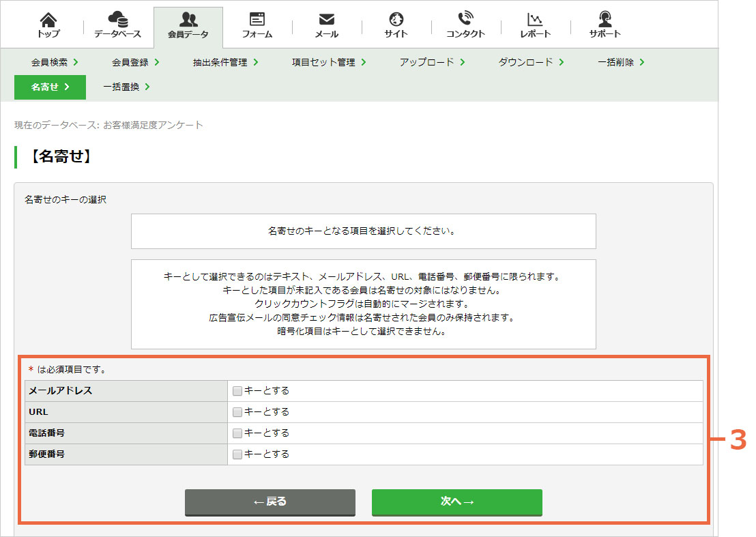
Task: Check キーとする for URL
Action: coord(237,412)
